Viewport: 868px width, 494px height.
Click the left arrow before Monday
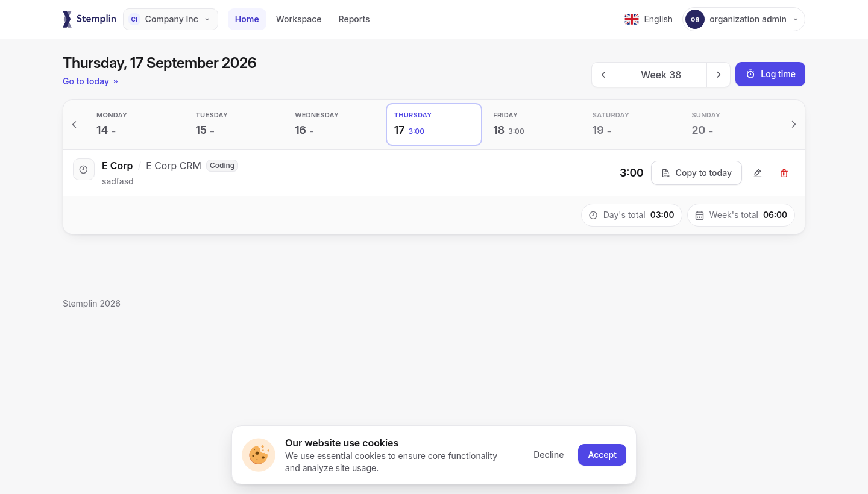point(75,124)
